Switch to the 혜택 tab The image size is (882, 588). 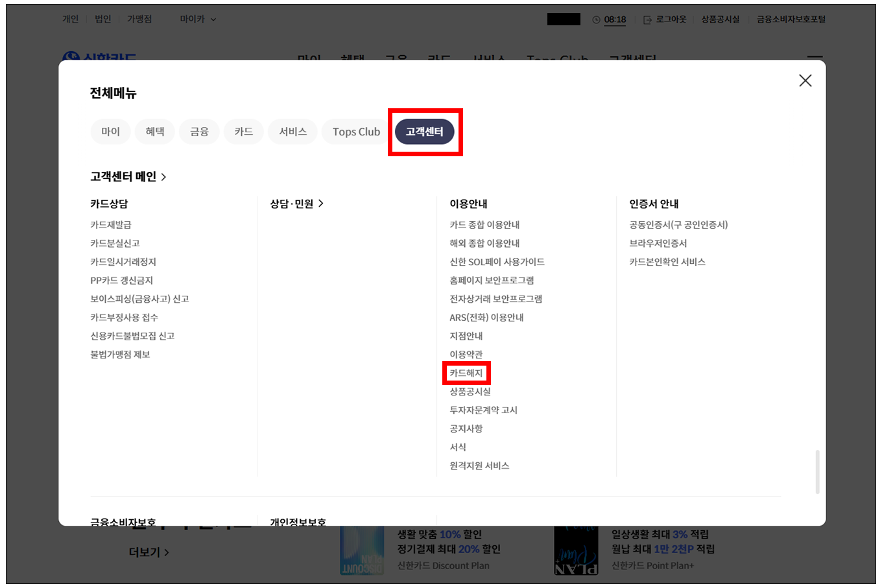point(155,132)
